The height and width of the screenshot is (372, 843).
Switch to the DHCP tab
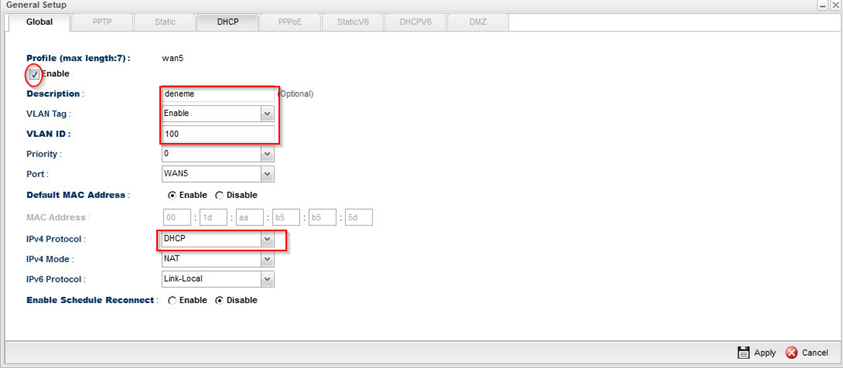tap(228, 23)
